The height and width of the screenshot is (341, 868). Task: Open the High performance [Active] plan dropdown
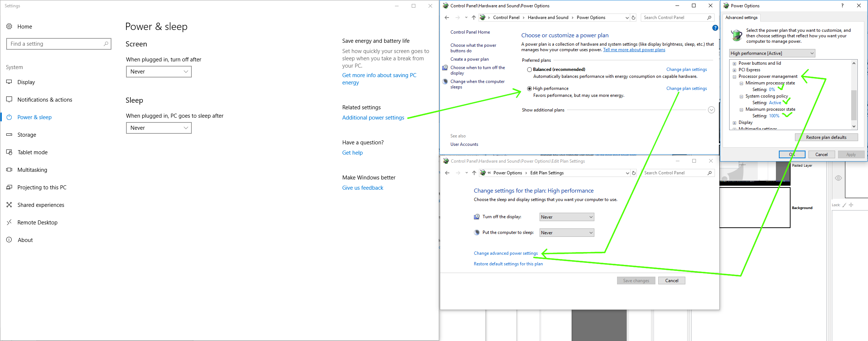[x=772, y=53]
